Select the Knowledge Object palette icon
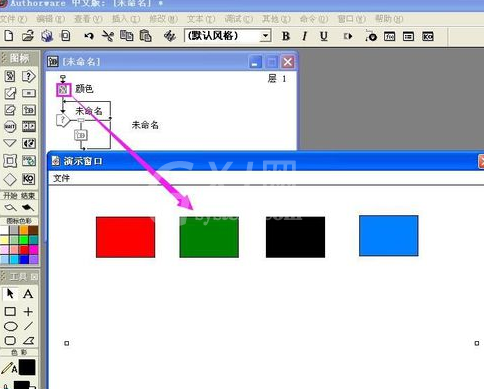This screenshot has width=484, height=389. 29,179
